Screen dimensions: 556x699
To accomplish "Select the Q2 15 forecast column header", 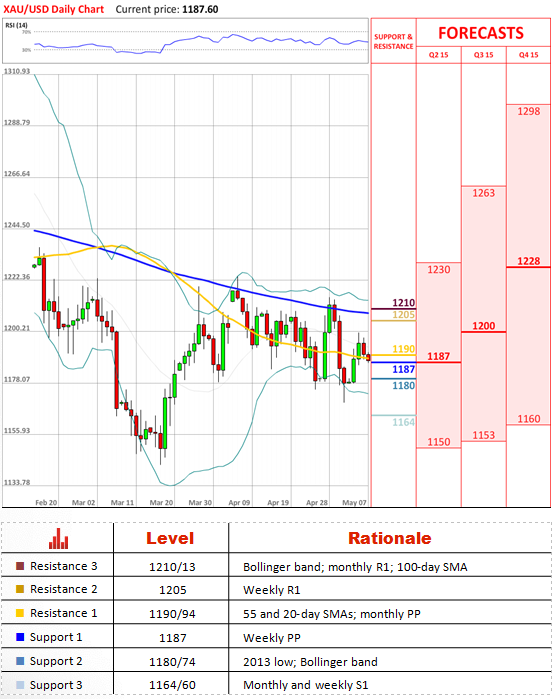I will pos(438,55).
